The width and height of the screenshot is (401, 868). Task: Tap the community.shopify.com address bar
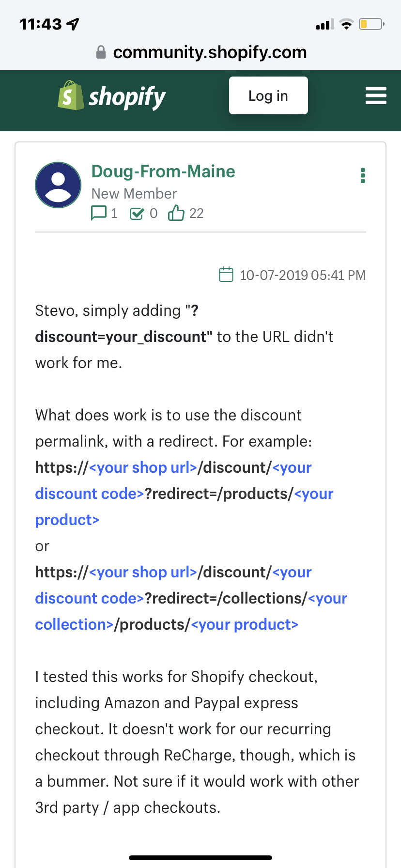click(209, 52)
